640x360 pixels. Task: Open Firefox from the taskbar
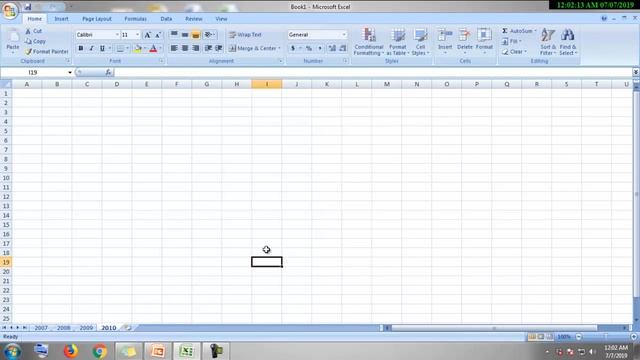[x=71, y=351]
